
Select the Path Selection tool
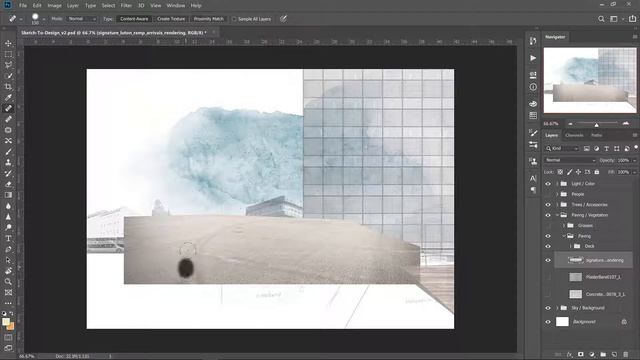pos(8,260)
